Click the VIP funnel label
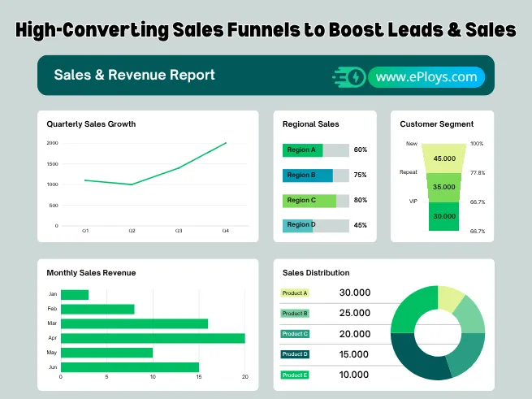 click(413, 202)
